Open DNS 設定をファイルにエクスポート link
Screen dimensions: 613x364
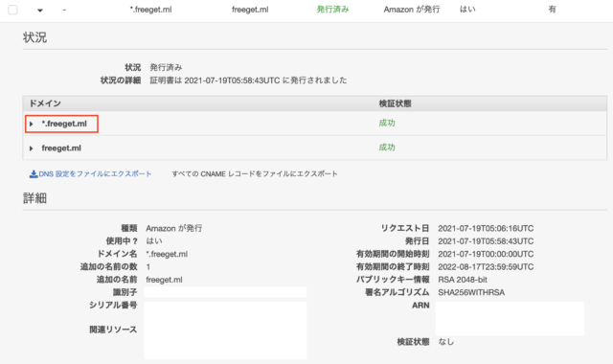click(95, 174)
